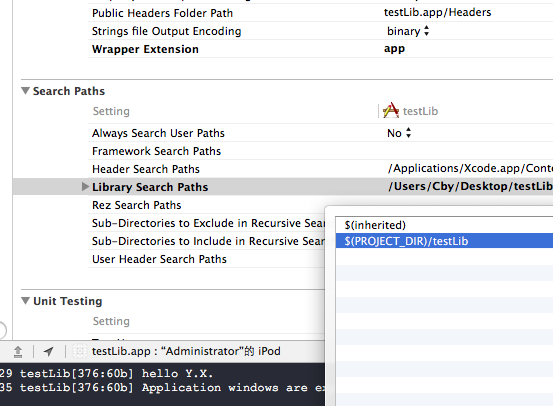Click the Unit Testing section title
This screenshot has height=406, width=553.
tap(68, 301)
